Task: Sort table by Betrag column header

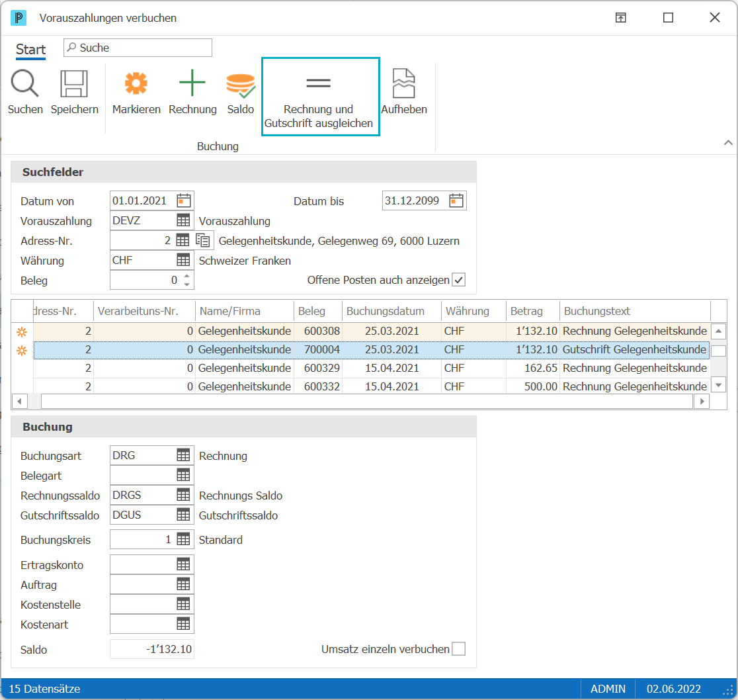Action: (533, 311)
